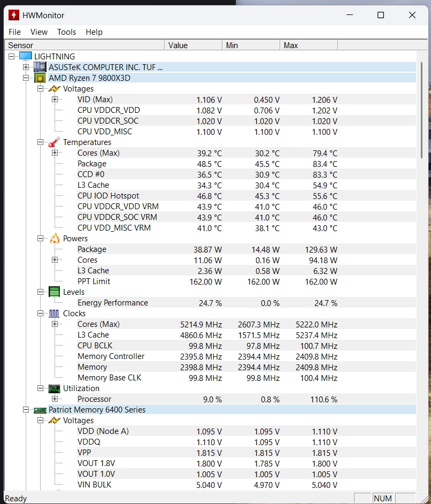Click the AMD Ryzen CPU chip icon
Screen dimensions: 431x504
pyautogui.click(x=40, y=78)
